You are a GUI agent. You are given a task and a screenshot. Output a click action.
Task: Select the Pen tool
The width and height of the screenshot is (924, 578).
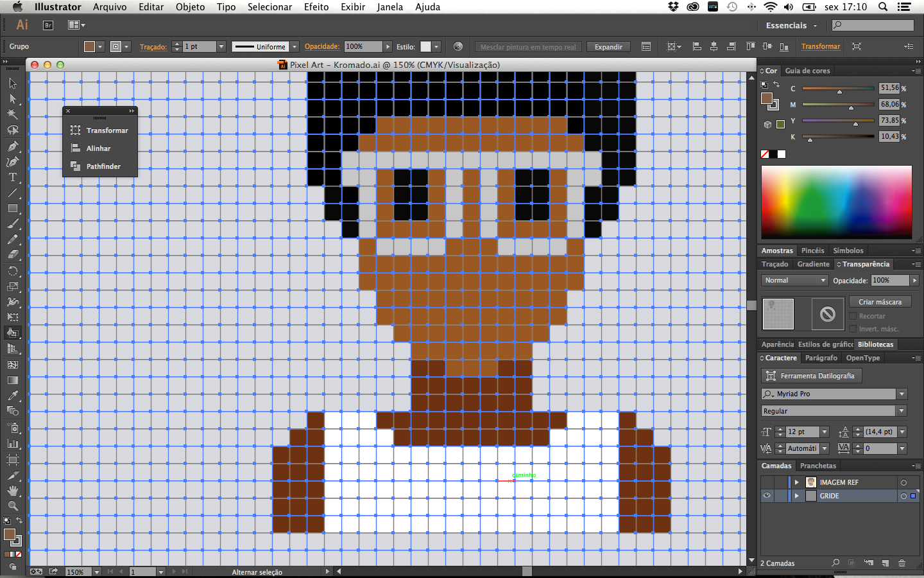(13, 146)
